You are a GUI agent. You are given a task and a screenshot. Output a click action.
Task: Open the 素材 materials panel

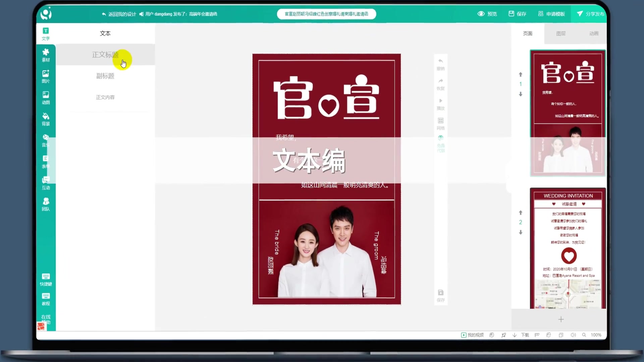coord(46,55)
